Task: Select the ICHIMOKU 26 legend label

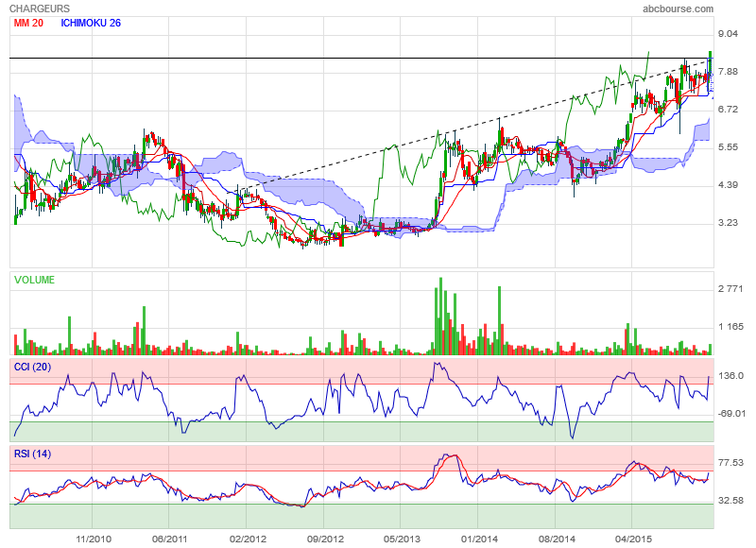Action: click(x=91, y=23)
